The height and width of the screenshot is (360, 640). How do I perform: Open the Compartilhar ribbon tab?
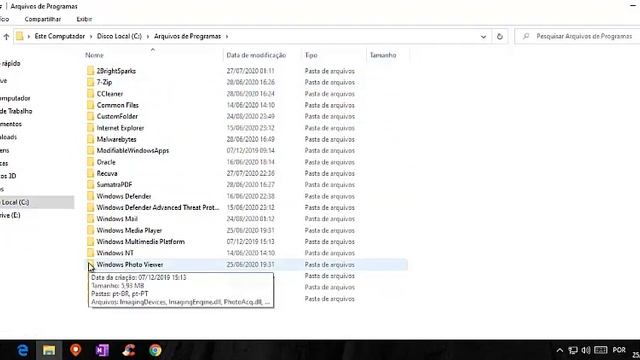tap(43, 19)
